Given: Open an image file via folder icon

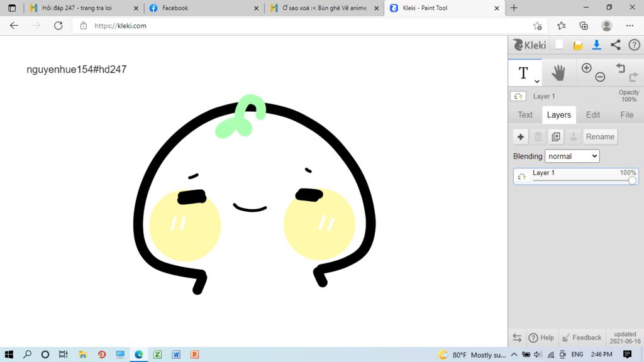Looking at the screenshot, I should [x=578, y=45].
